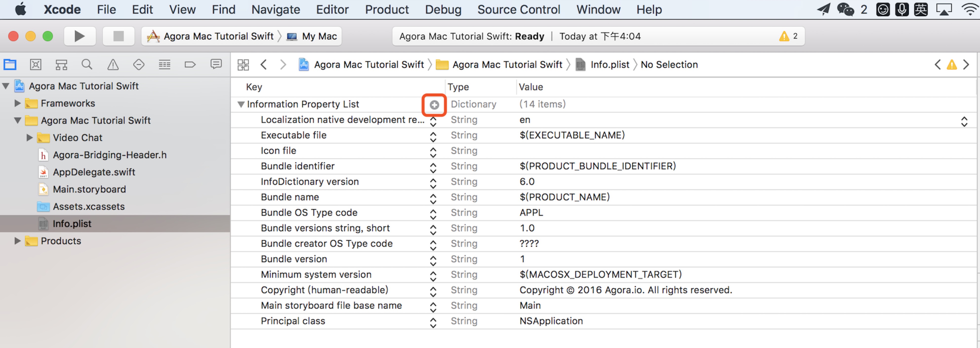Open the Project navigator folder icon
Viewport: 980px width, 348px height.
[10, 64]
